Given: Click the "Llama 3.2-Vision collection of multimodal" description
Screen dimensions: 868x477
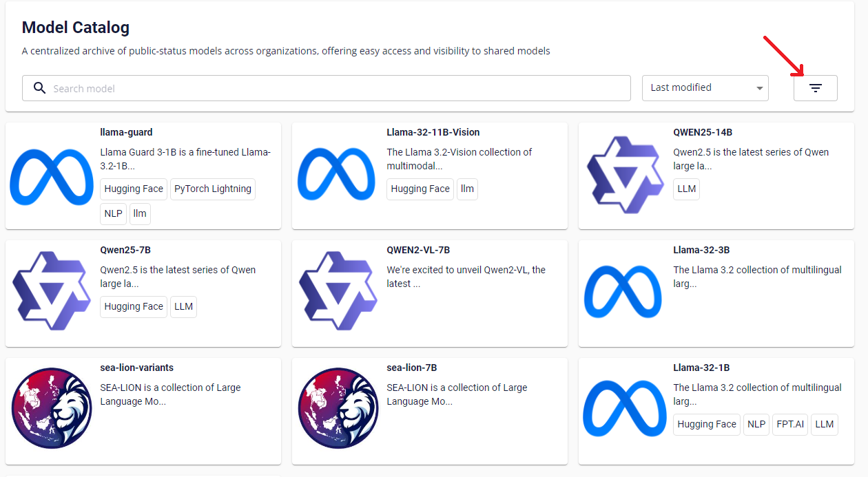Looking at the screenshot, I should 459,159.
